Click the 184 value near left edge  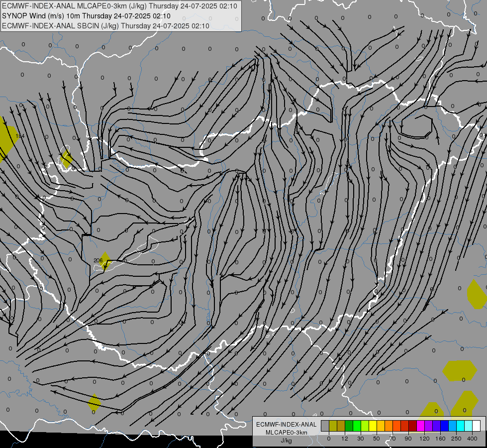(x=20, y=136)
